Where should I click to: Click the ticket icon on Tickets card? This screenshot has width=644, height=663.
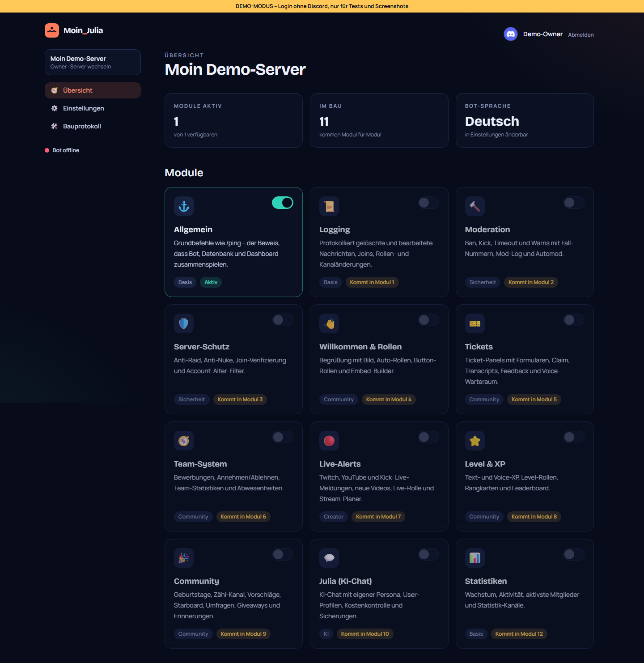click(x=475, y=323)
